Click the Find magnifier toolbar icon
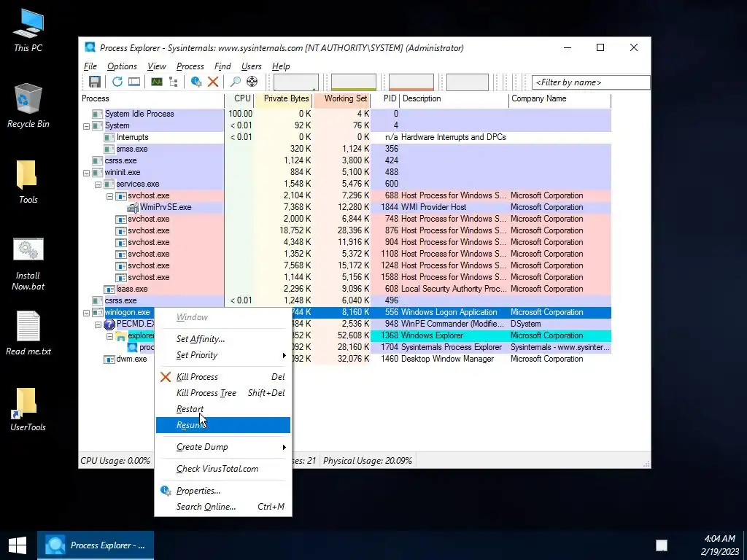This screenshot has height=560, width=747. (x=236, y=82)
